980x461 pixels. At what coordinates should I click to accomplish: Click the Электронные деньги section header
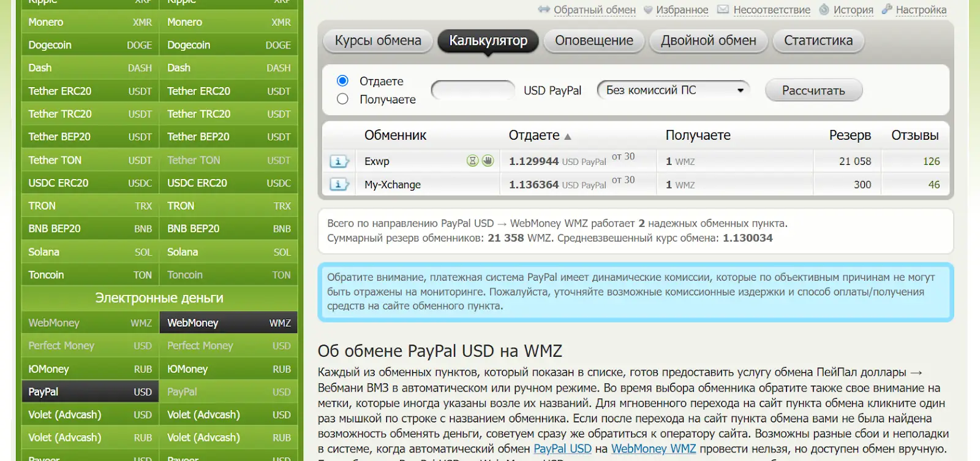(159, 299)
